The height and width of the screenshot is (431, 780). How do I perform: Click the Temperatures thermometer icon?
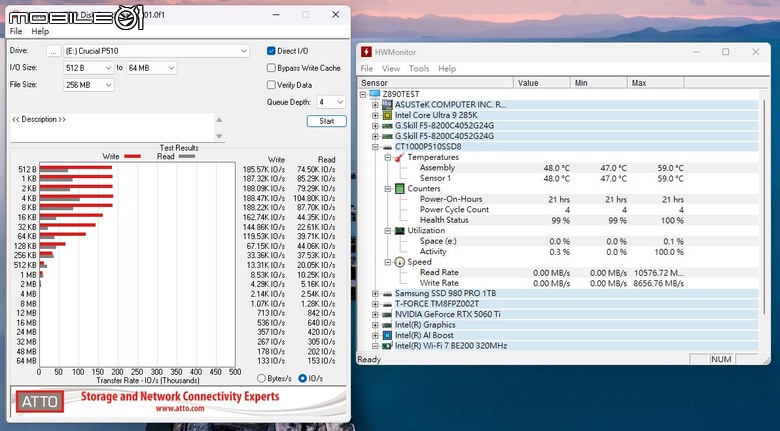pyautogui.click(x=399, y=157)
